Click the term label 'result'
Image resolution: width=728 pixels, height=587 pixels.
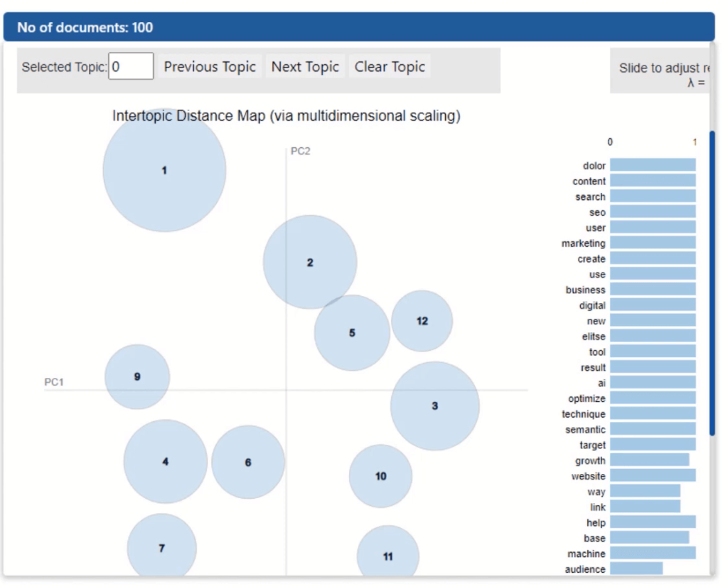click(x=593, y=367)
